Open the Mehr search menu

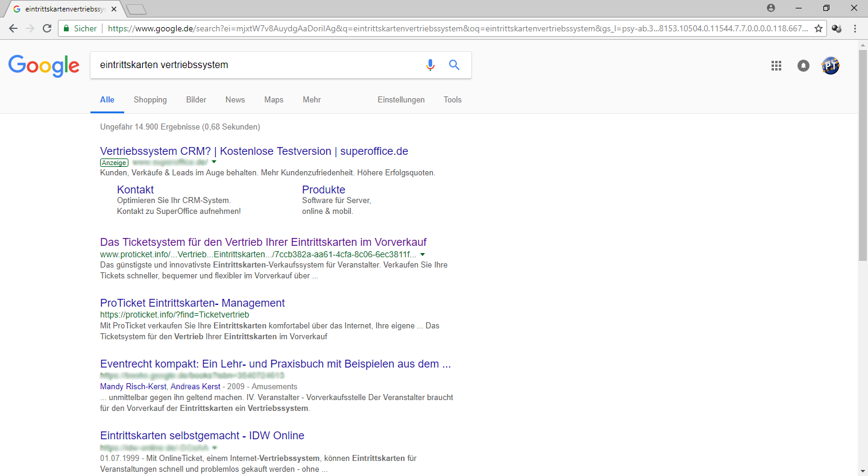[x=312, y=100]
